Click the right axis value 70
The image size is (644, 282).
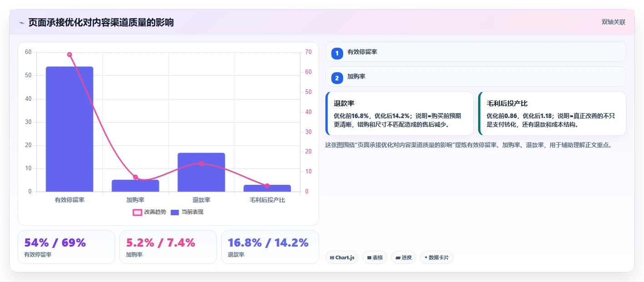point(309,52)
